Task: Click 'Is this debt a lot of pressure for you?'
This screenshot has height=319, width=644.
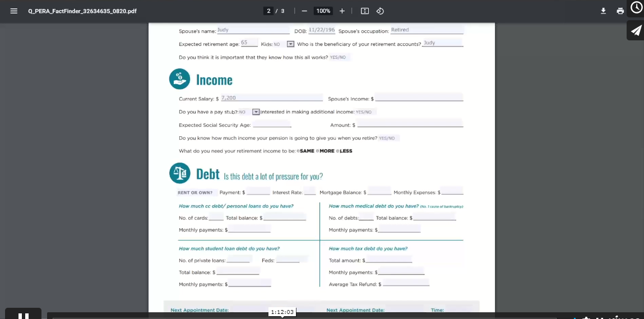Action: (x=273, y=177)
